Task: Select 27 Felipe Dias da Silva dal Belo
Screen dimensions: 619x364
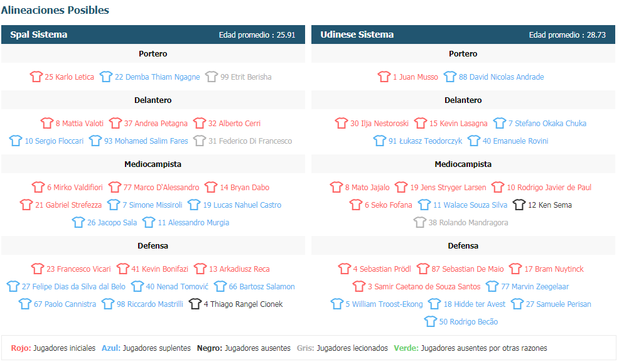Action: point(73,287)
